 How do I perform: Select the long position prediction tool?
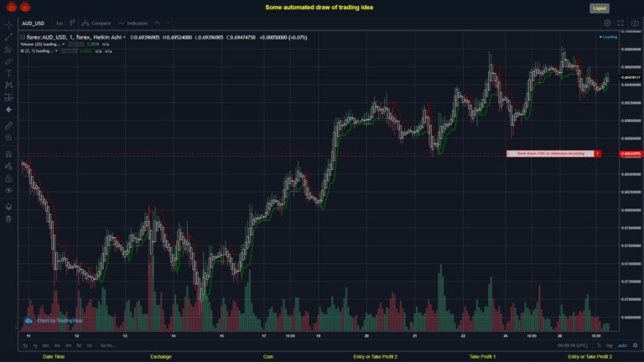(x=8, y=98)
